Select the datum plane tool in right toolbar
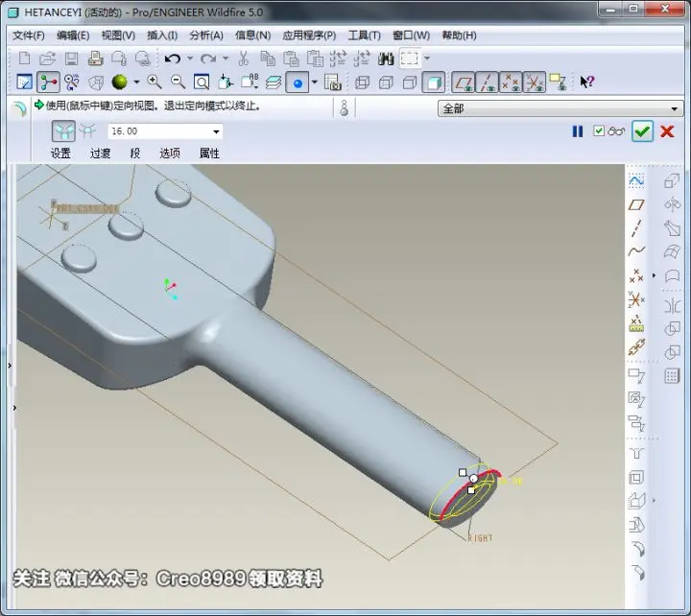Screen dimensions: 691x616 coord(636,205)
